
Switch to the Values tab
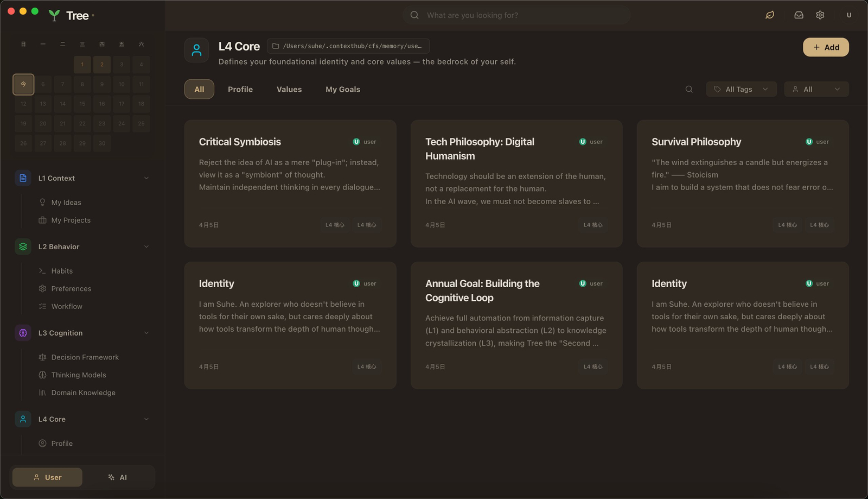289,89
